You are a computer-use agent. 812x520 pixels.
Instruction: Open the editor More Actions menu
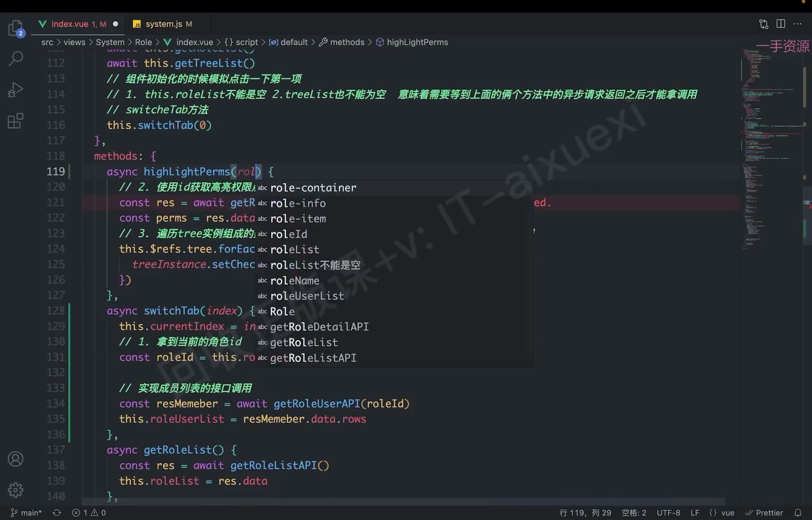click(797, 24)
